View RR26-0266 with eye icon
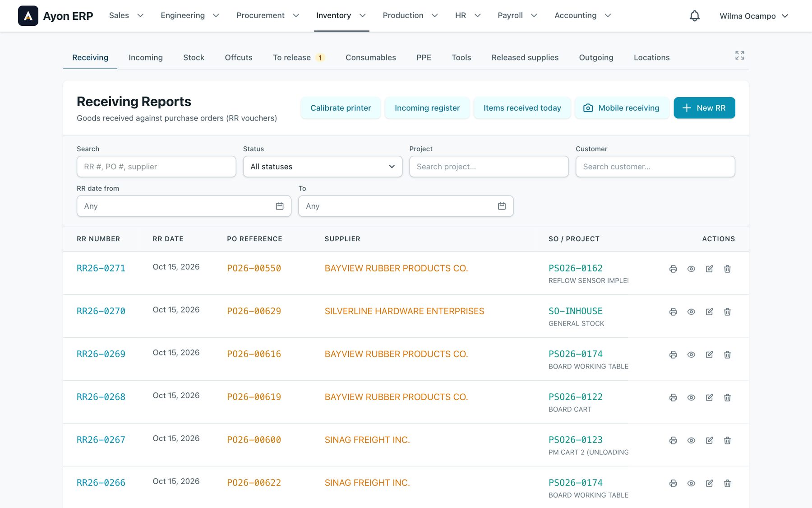The height and width of the screenshot is (508, 812). [x=691, y=483]
